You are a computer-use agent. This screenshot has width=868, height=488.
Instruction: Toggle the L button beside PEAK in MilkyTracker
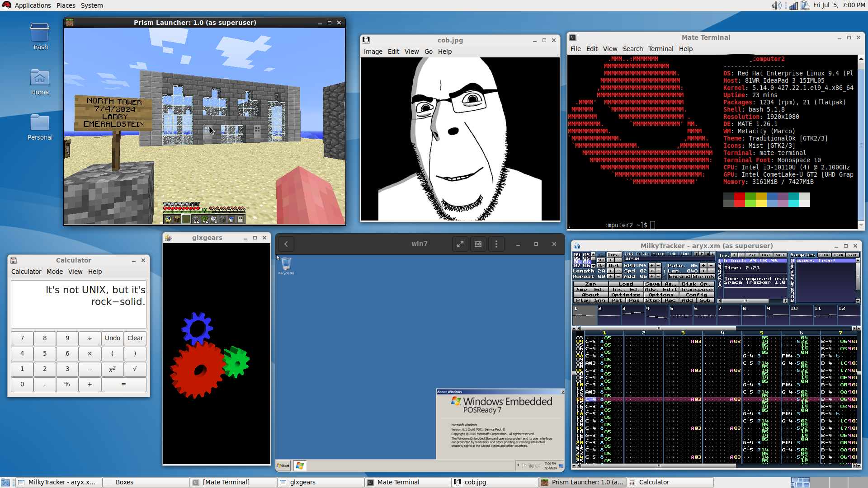712,254
